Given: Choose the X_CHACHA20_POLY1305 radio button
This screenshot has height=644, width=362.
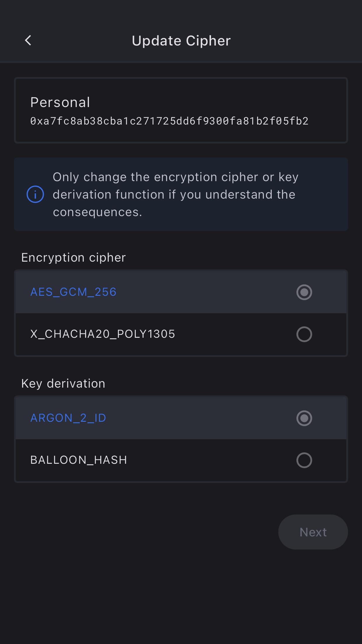Looking at the screenshot, I should coord(304,334).
